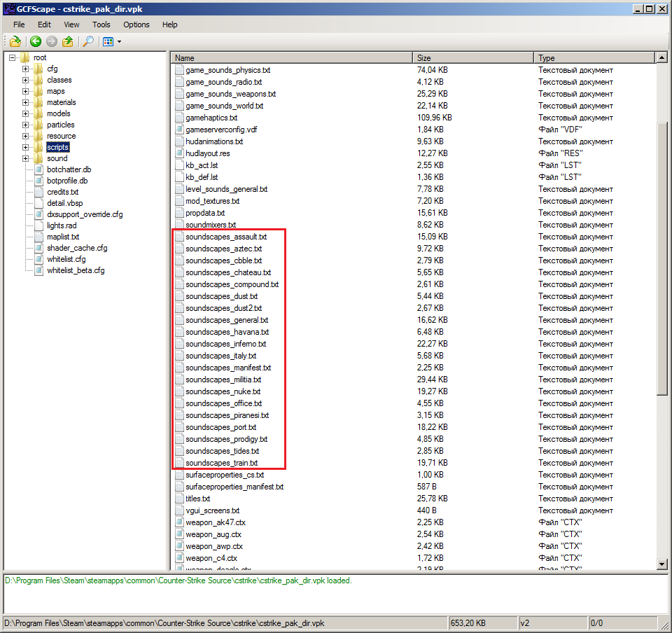Expand the sound folder node
672x633 pixels.
[25, 158]
